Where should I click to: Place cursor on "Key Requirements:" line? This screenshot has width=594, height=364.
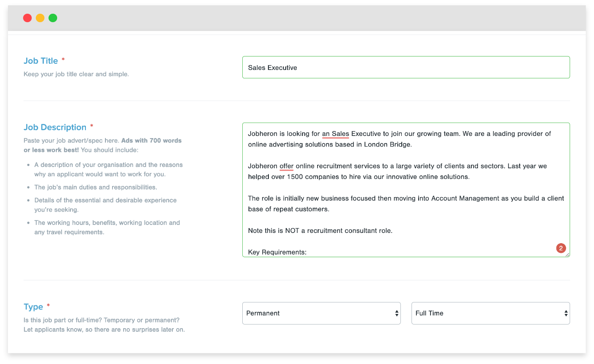pos(277,252)
